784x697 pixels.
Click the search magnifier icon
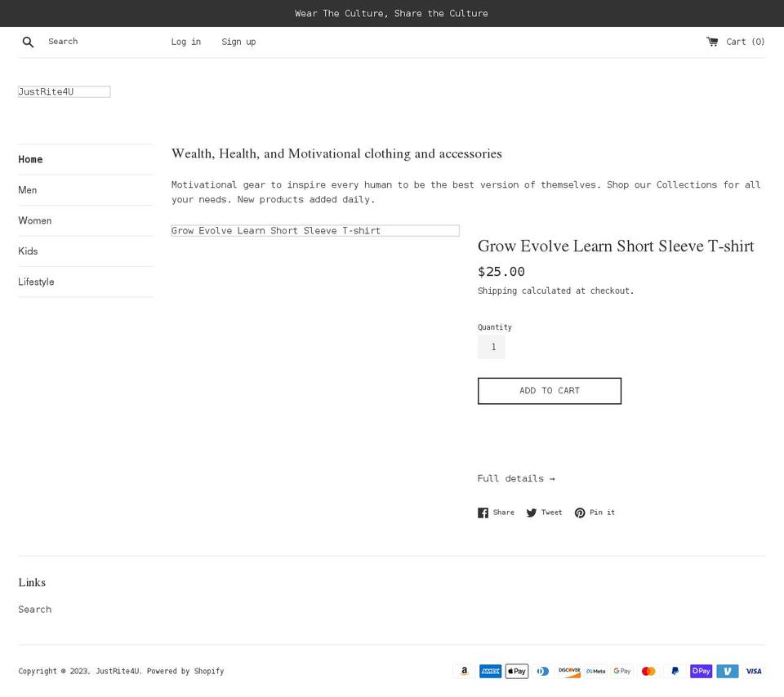pyautogui.click(x=28, y=42)
